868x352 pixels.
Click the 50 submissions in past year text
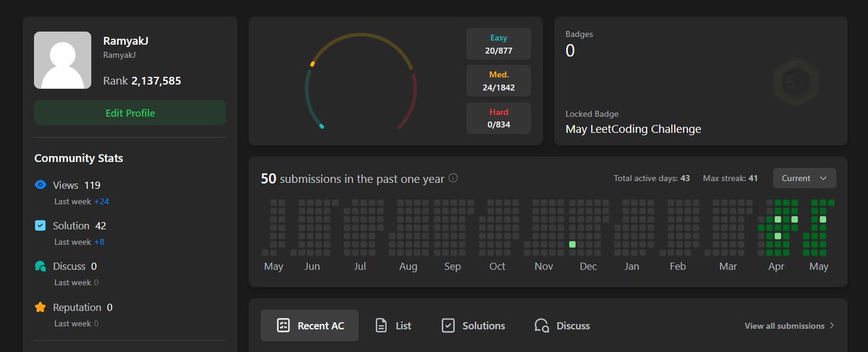[x=352, y=179]
